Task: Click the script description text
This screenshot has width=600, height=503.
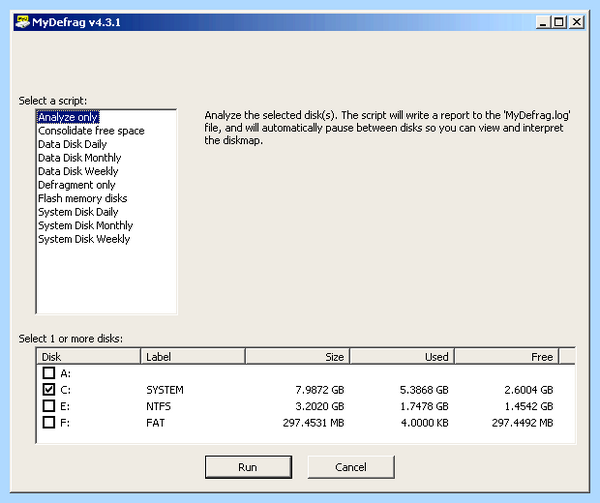Action: click(387, 128)
